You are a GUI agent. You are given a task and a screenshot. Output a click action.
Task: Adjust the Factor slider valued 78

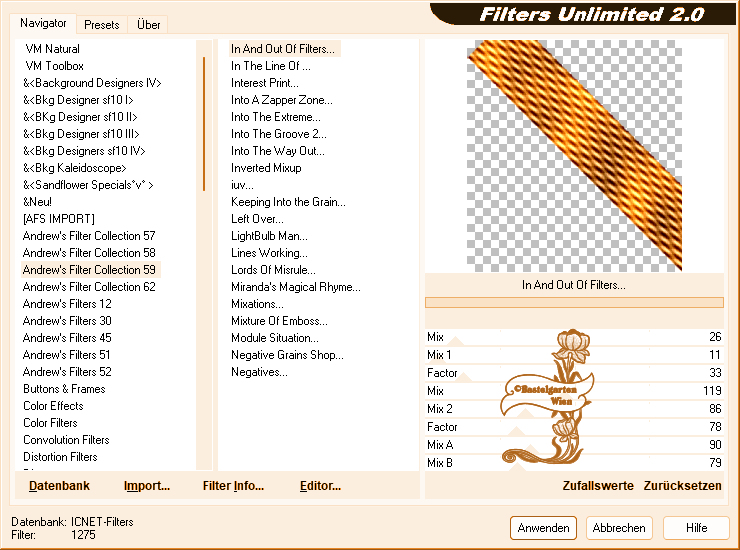coord(574,427)
